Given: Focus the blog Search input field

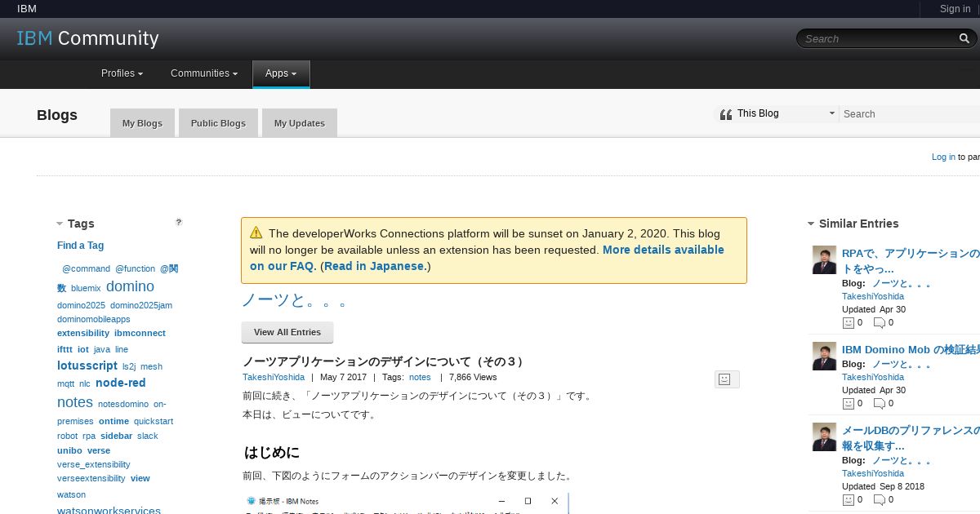Looking at the screenshot, I should click(x=910, y=114).
